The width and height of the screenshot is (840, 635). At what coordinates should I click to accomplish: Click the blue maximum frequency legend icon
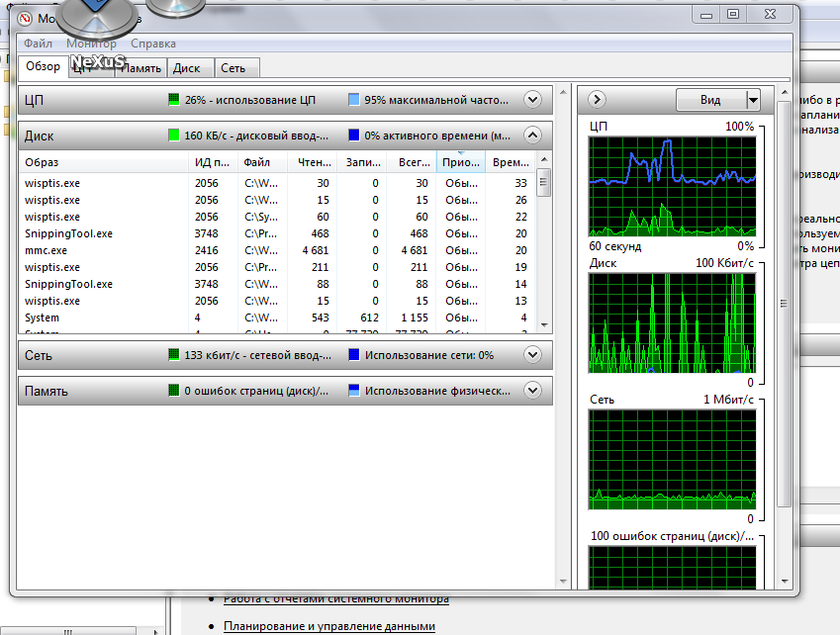(354, 100)
